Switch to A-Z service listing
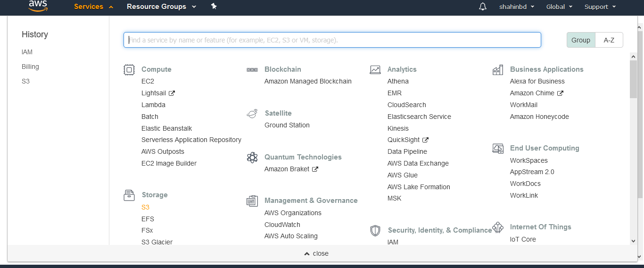 (x=609, y=40)
